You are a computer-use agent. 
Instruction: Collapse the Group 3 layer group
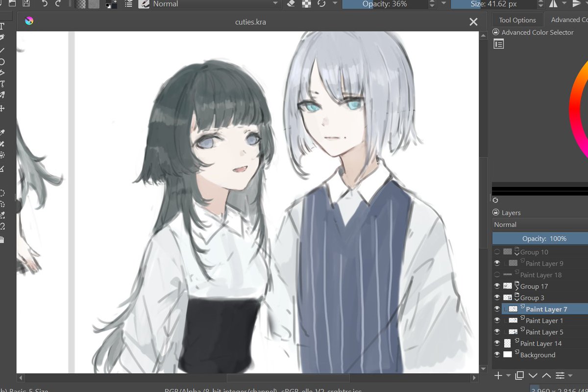(516, 300)
